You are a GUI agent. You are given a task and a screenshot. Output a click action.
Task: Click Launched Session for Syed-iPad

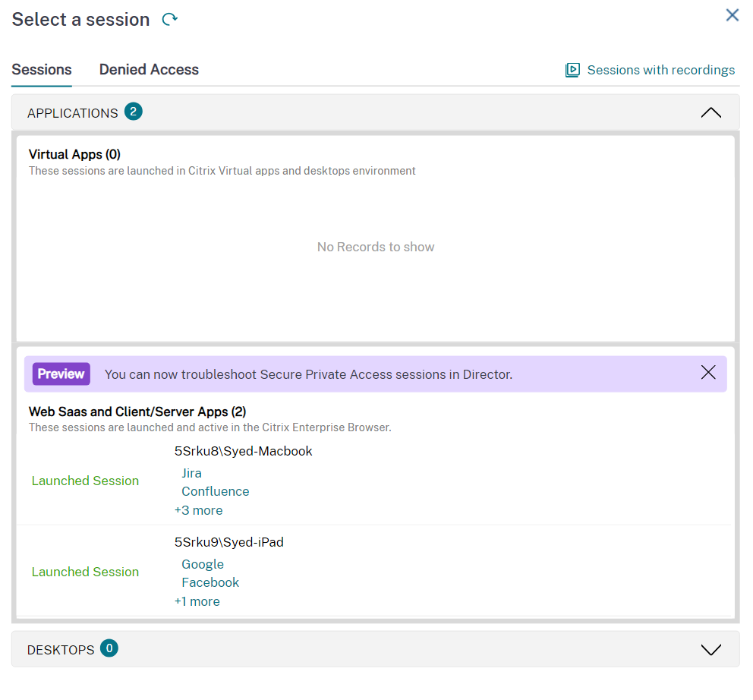[85, 572]
